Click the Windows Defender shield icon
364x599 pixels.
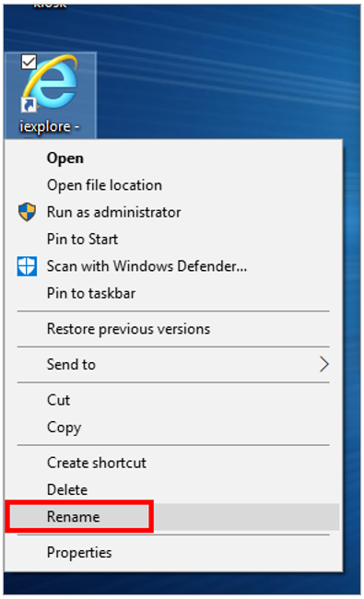click(27, 266)
